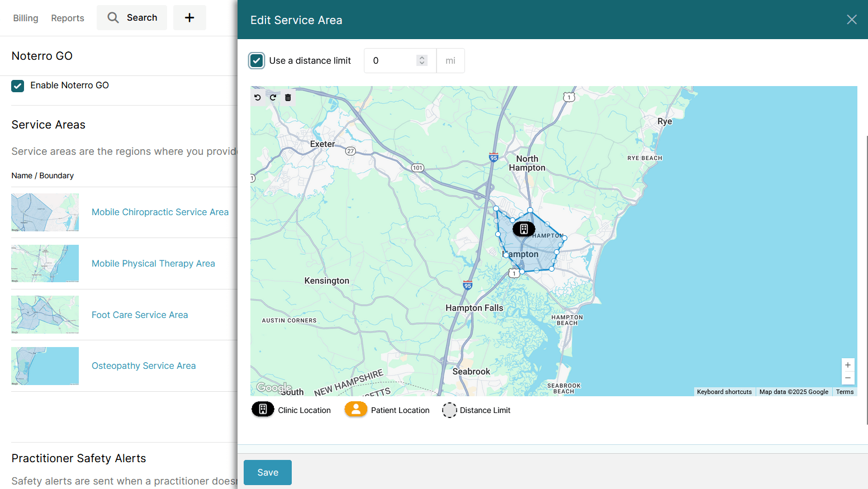Click the Kensington label on map
The height and width of the screenshot is (489, 868).
pos(327,281)
